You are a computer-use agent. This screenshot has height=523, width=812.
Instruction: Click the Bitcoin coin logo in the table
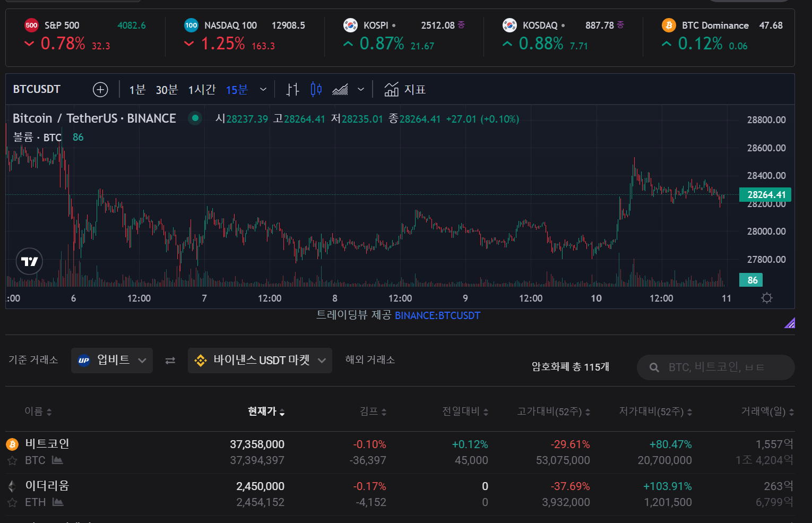[x=12, y=444]
